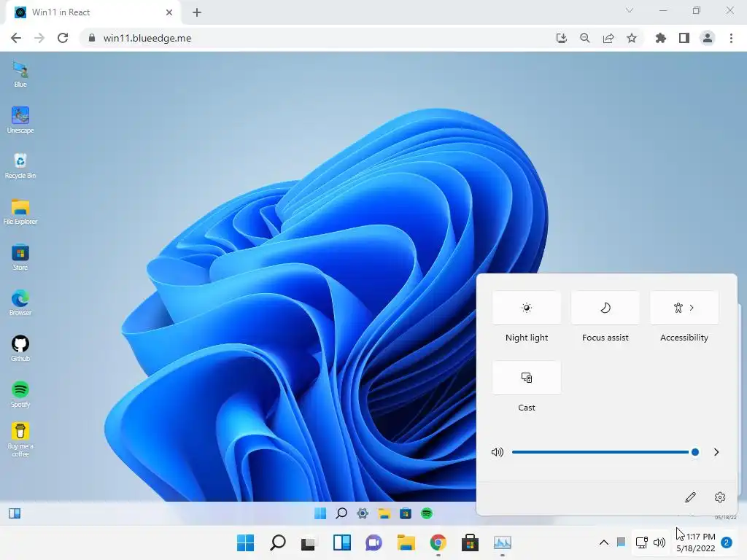Screen dimensions: 747x560
Task: Open Store icon in the web-simulated taskbar
Action: 406,513
